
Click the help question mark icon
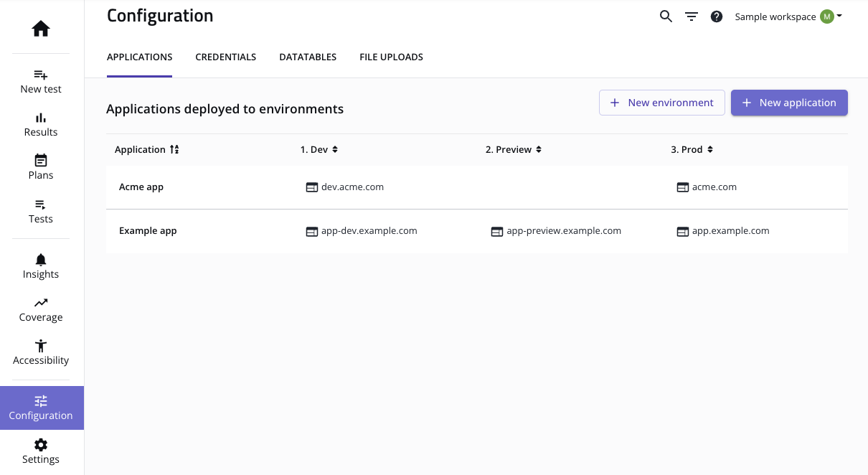pos(717,17)
